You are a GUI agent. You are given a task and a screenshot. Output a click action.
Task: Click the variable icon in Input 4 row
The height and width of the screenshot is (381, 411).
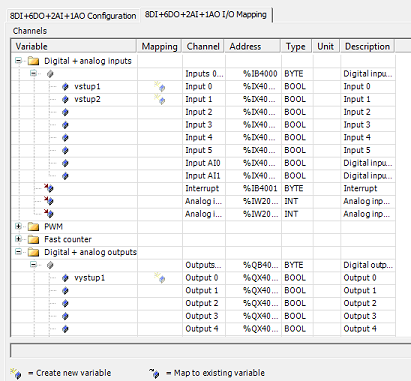click(65, 138)
